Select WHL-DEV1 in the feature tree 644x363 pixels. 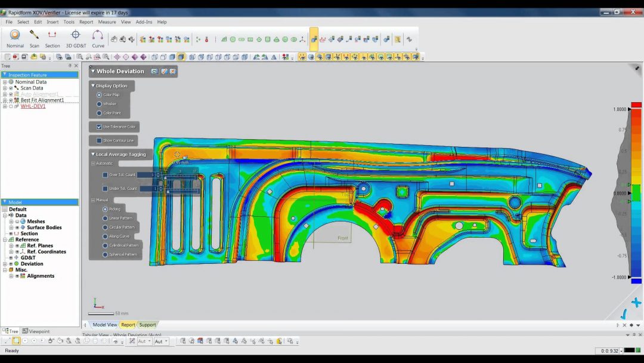(x=33, y=106)
